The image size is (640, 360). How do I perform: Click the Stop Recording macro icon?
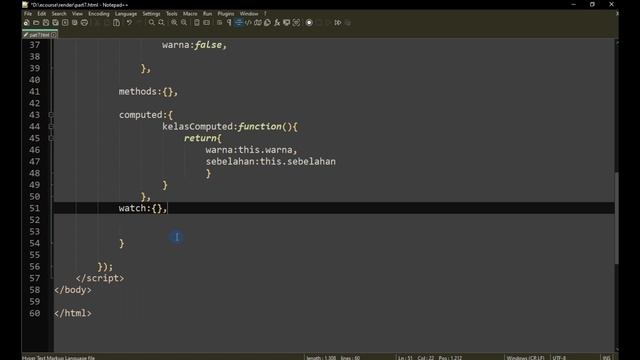coord(319,23)
